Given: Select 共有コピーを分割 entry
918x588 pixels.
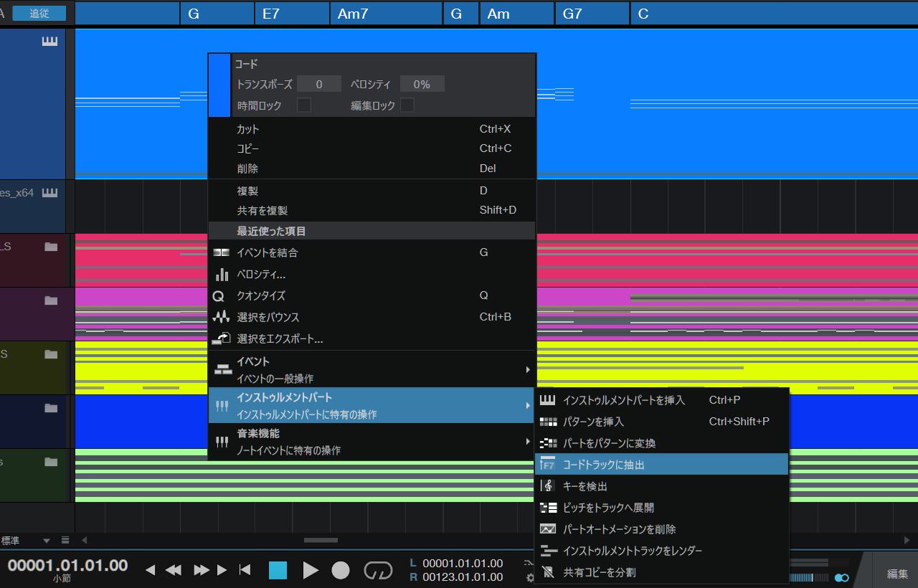Looking at the screenshot, I should point(661,572).
